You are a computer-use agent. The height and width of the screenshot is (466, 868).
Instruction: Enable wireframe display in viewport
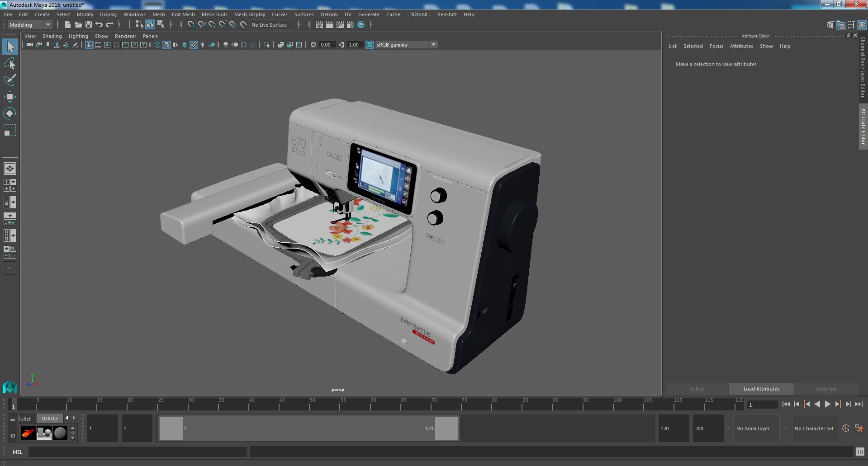[157, 45]
